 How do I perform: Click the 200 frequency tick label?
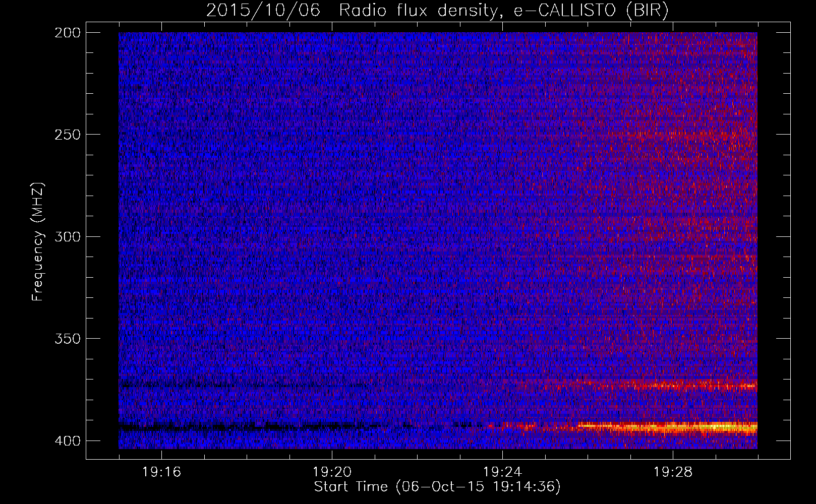pos(67,33)
